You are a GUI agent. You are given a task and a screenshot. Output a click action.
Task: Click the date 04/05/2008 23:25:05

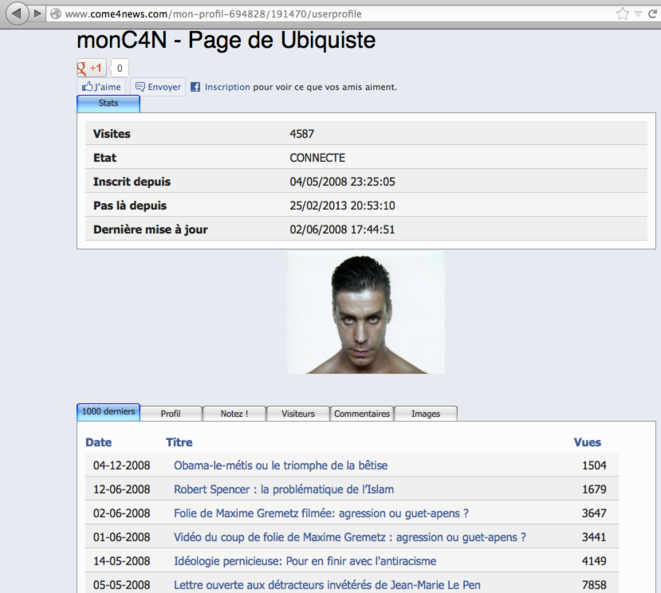342,182
